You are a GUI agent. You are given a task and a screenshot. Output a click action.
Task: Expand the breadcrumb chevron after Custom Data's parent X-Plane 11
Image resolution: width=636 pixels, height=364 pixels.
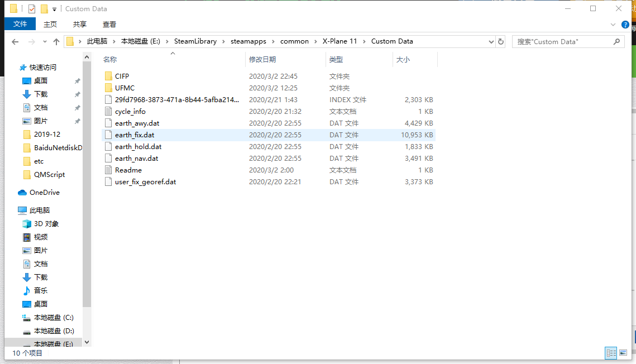tap(364, 41)
